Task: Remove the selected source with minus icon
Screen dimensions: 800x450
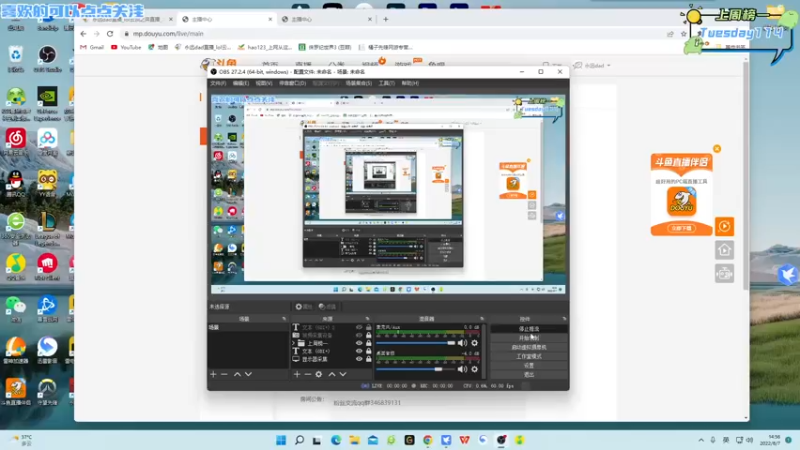Action: (308, 374)
